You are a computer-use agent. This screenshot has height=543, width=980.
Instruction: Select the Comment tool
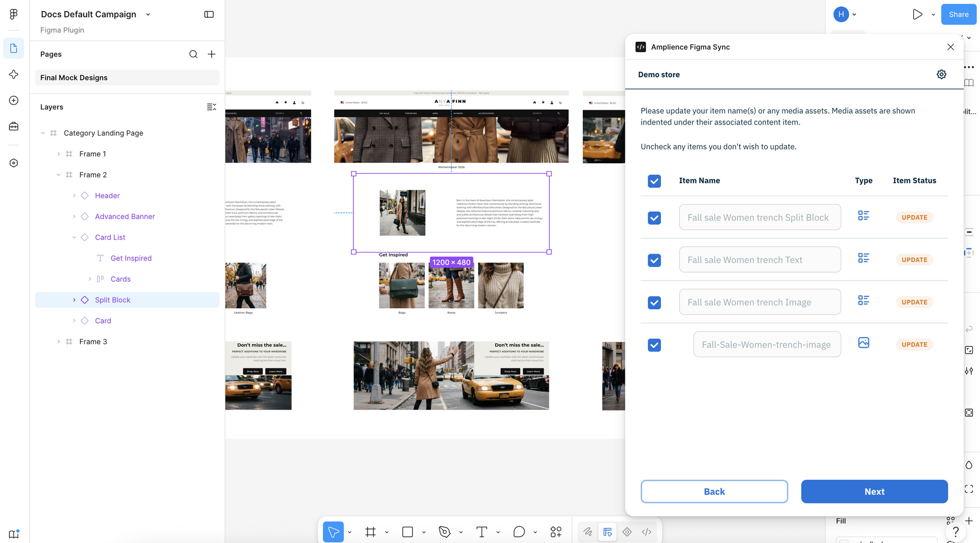tap(519, 532)
